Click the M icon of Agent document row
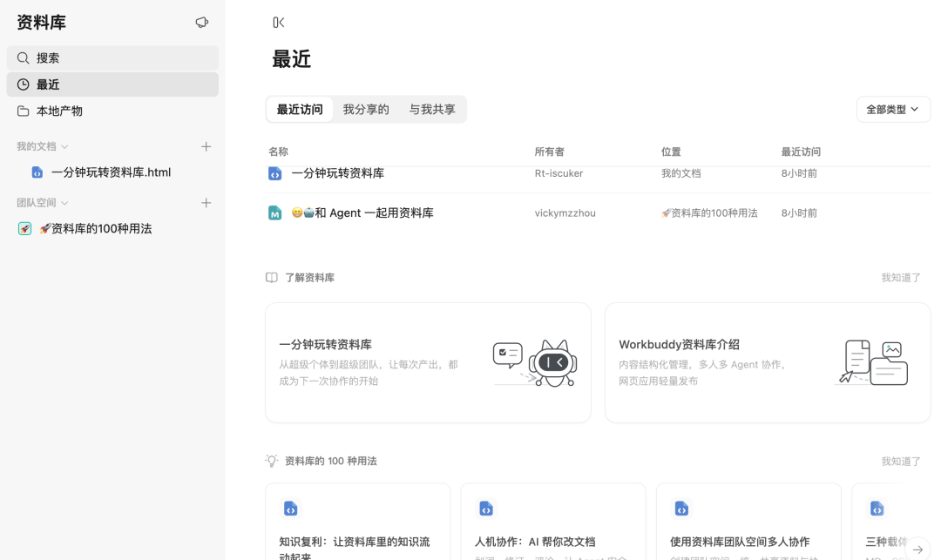Viewport: 941px width, 560px height. coord(274,213)
